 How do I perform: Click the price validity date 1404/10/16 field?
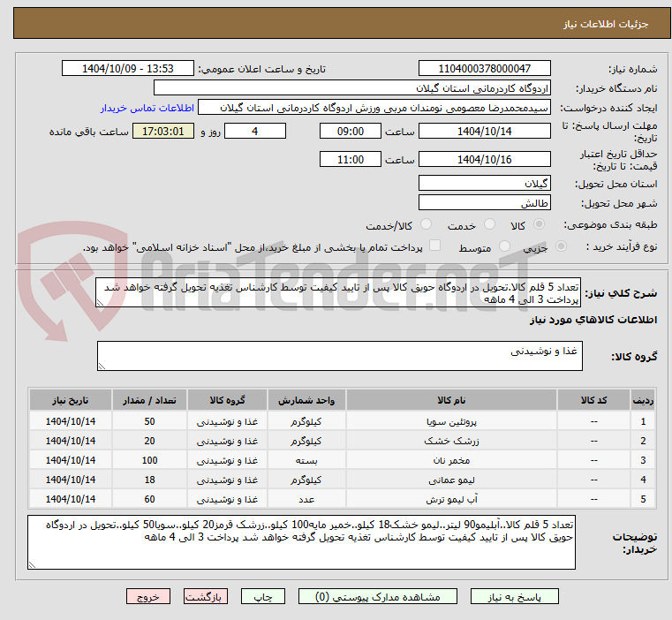(484, 159)
